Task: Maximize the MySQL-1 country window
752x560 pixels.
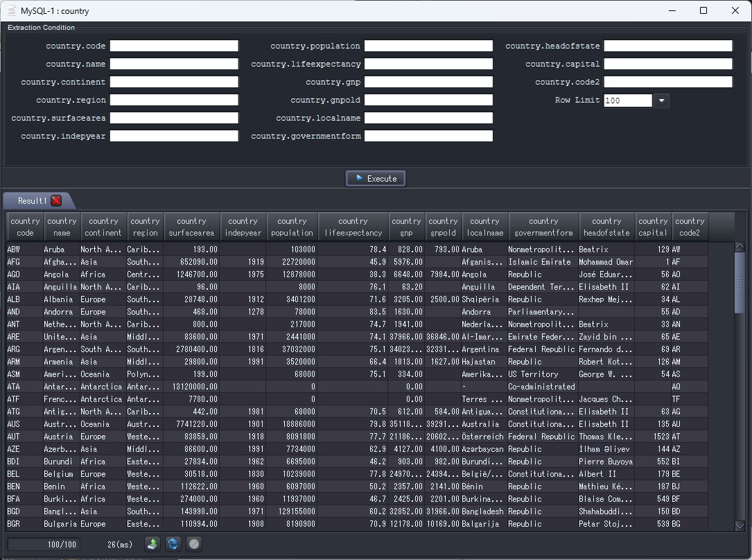Action: pos(703,10)
